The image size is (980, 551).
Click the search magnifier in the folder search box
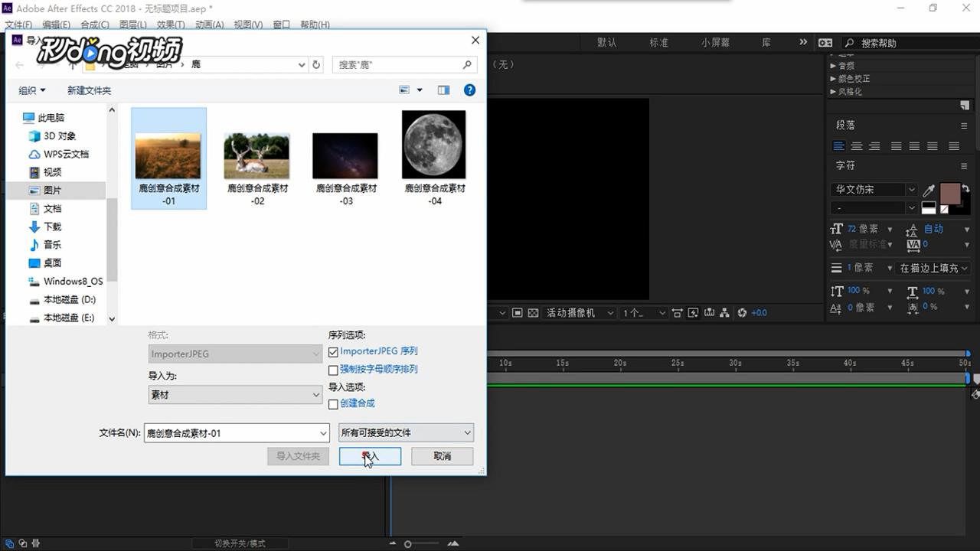pos(467,65)
